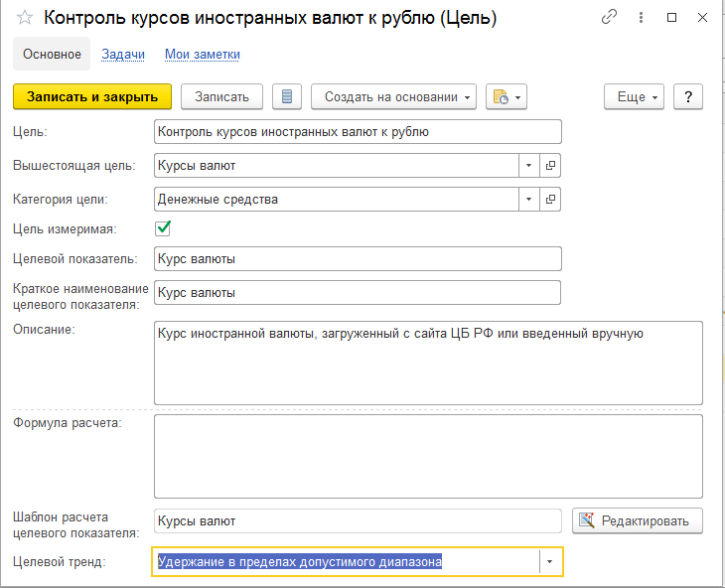Expand the Целевой тренд dropdown arrow
This screenshot has width=725, height=588.
click(x=550, y=562)
